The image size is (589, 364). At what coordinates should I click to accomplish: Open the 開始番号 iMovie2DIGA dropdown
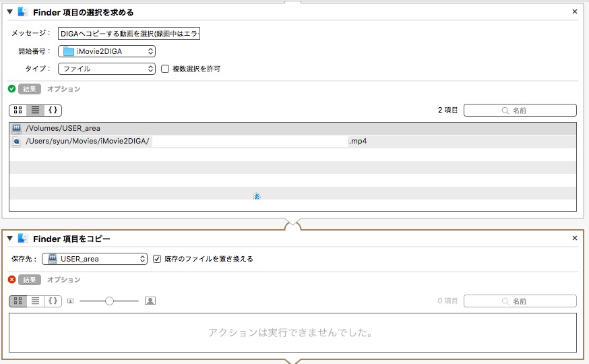pyautogui.click(x=106, y=51)
